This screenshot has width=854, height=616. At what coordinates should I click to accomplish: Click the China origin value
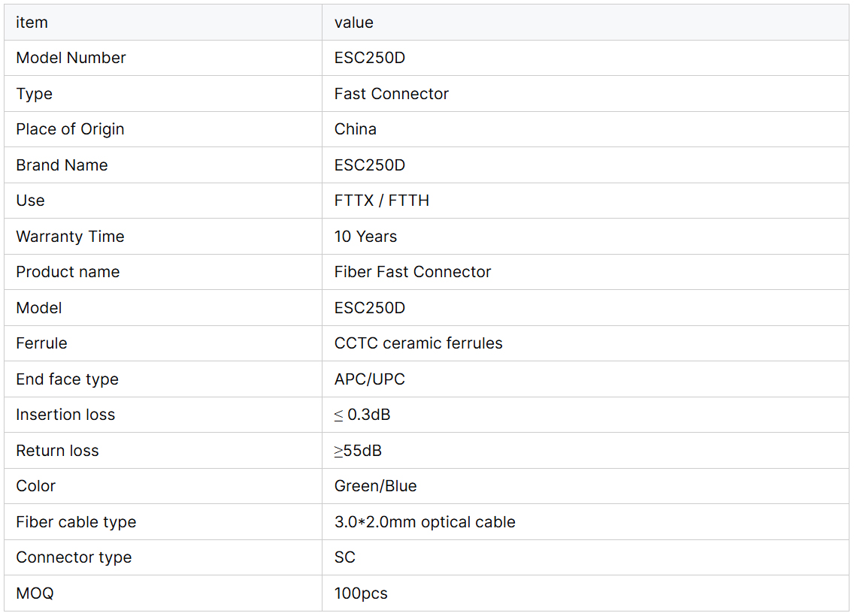[x=356, y=129]
